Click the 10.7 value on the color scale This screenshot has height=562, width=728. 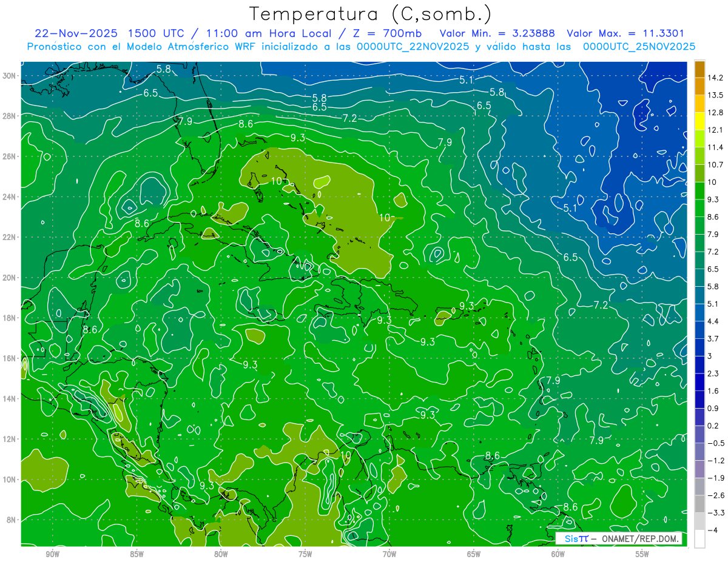click(715, 164)
